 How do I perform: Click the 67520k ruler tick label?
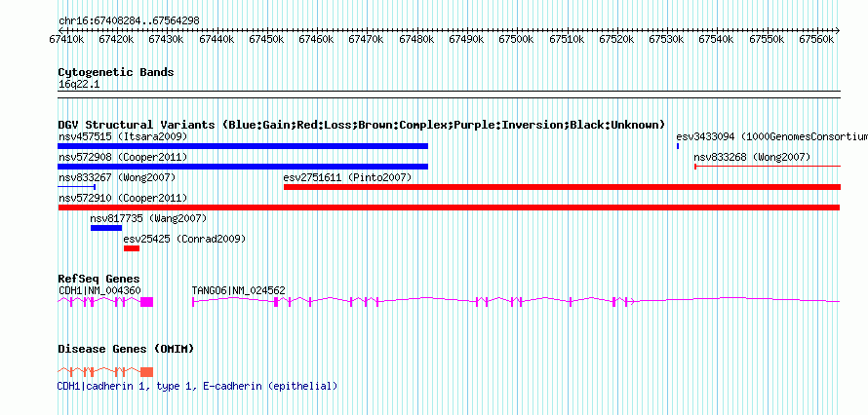coord(616,39)
